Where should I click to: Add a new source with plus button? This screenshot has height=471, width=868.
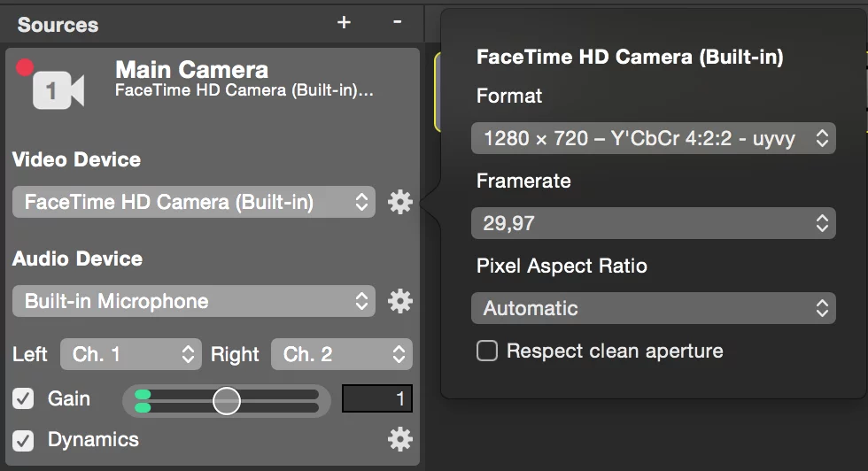point(344,22)
